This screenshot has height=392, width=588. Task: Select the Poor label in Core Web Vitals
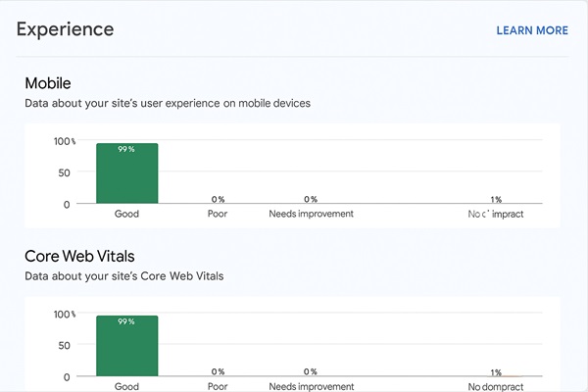(x=218, y=386)
